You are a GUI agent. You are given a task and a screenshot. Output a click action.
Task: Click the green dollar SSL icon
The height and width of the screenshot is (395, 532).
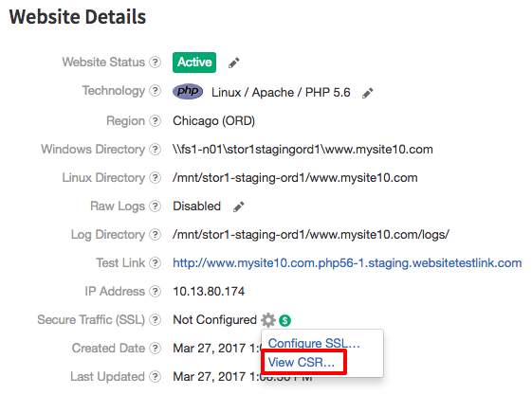285,320
